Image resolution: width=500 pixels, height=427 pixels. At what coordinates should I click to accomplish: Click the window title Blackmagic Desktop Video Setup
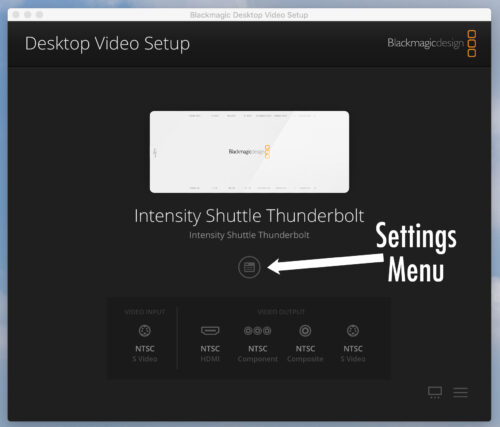click(249, 15)
